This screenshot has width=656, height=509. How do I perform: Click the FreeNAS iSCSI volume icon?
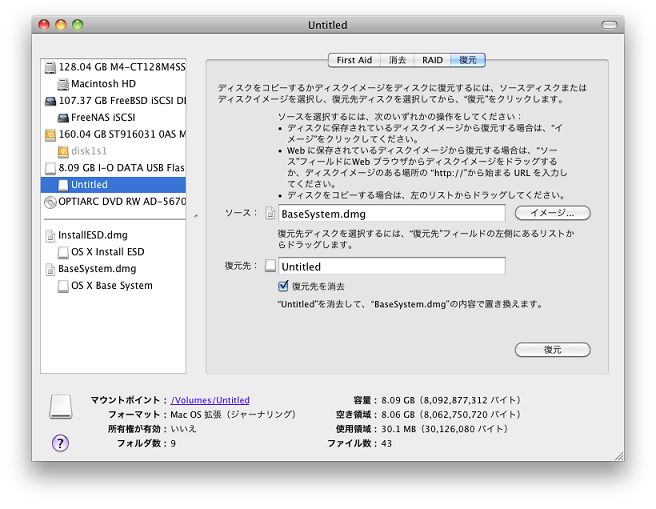pyautogui.click(x=63, y=118)
